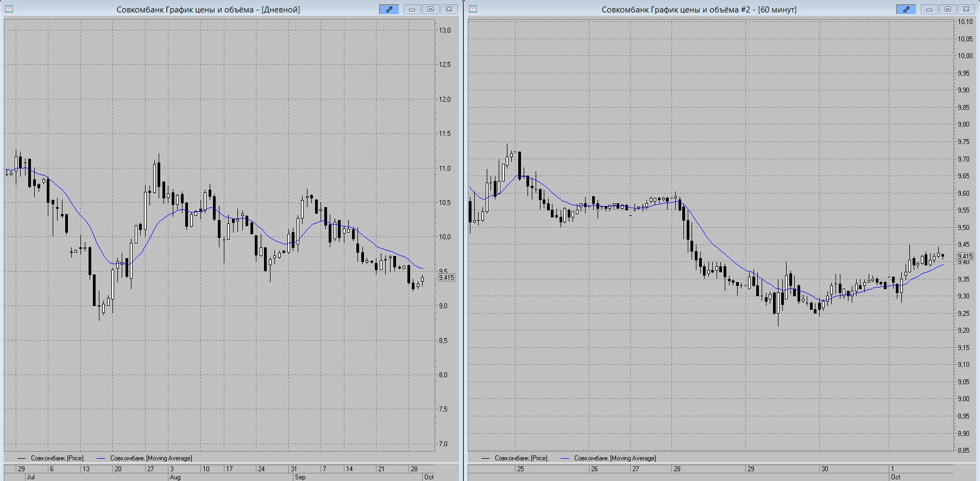The width and height of the screenshot is (980, 481).
Task: Click date 17 on the daily chart time axis
Action: (229, 468)
